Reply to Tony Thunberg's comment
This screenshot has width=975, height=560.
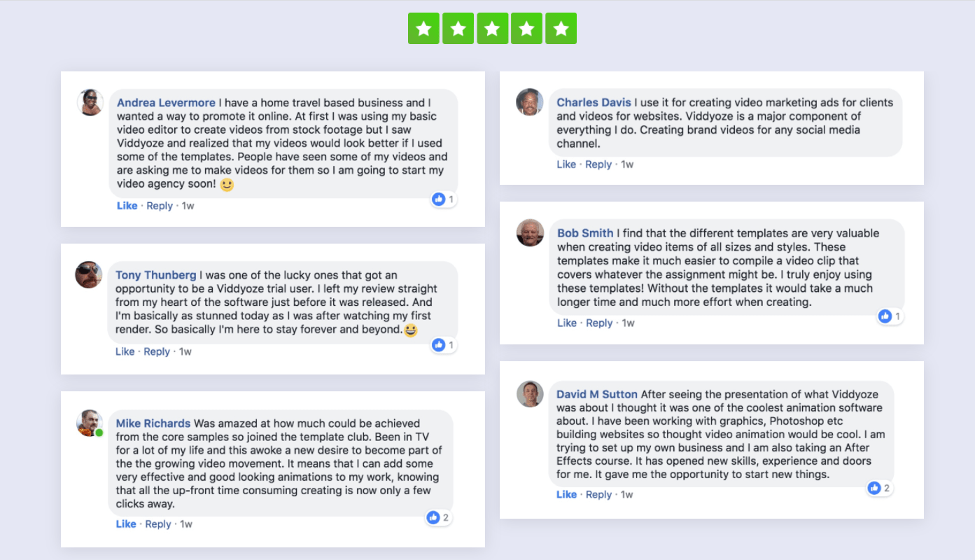pyautogui.click(x=157, y=351)
